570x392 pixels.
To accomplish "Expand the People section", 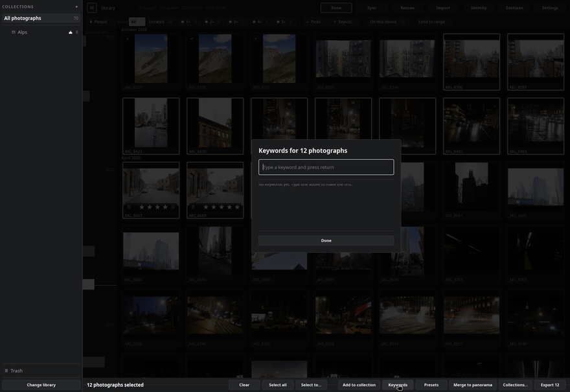I will pyautogui.click(x=98, y=22).
